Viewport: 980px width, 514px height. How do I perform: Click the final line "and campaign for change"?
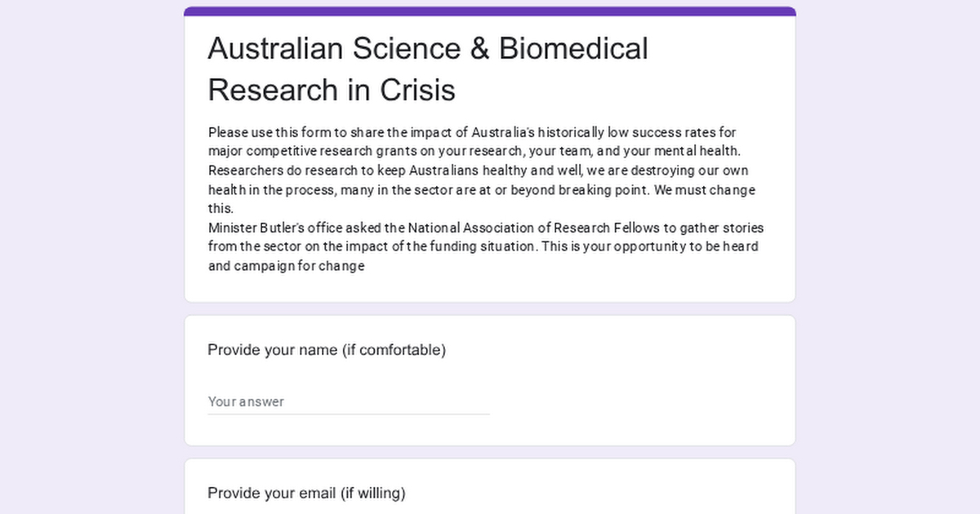coord(286,266)
